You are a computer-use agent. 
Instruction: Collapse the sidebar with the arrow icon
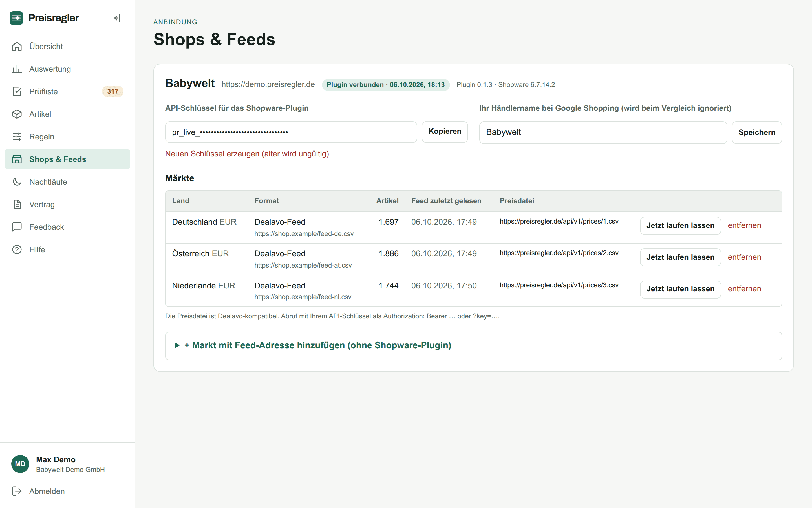point(117,18)
